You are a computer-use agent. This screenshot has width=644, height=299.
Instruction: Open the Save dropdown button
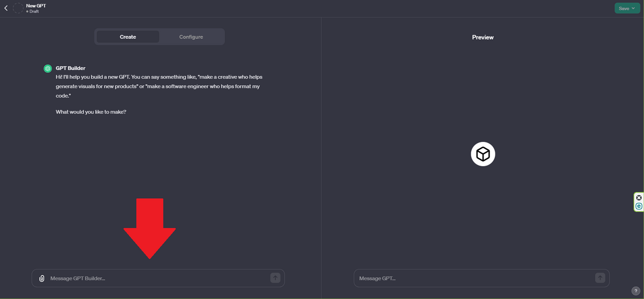tap(626, 8)
